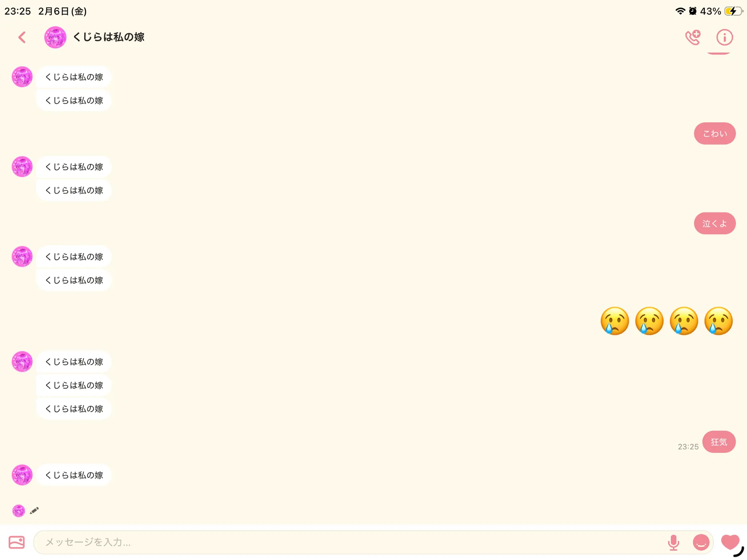The height and width of the screenshot is (560, 747).
Task: Tap the chat title くじらは私の嫁
Action: pos(109,37)
